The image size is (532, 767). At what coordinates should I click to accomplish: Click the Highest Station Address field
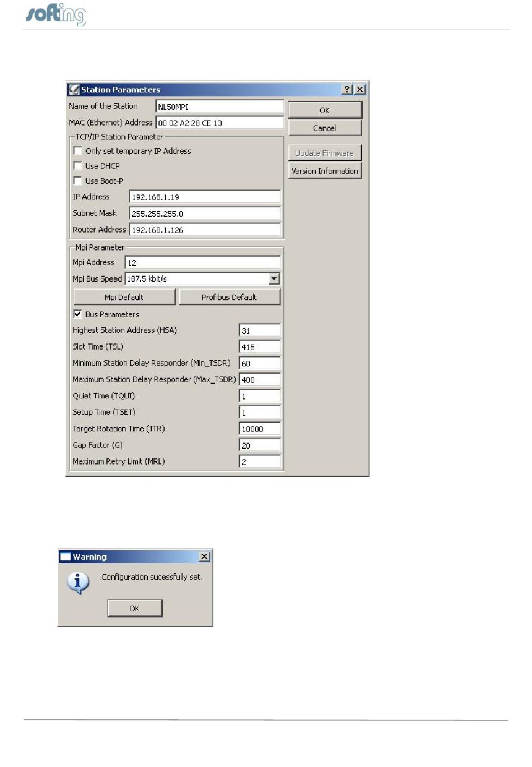260,330
